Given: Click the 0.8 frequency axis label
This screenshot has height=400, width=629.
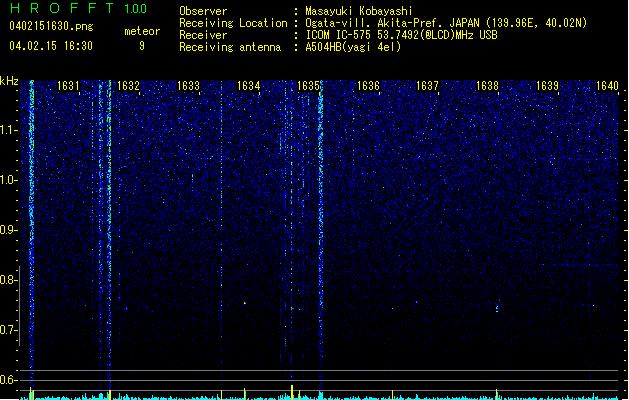Looking at the screenshot, I should (9, 280).
